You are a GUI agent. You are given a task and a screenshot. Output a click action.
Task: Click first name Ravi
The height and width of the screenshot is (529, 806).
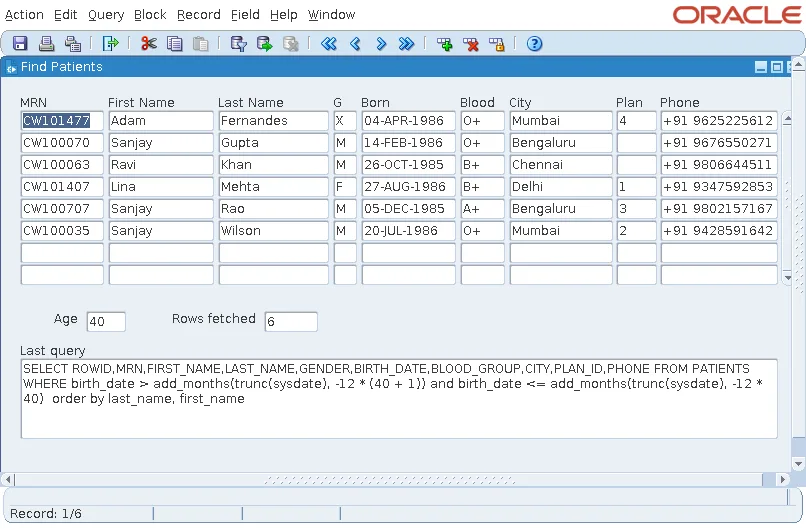coord(161,165)
